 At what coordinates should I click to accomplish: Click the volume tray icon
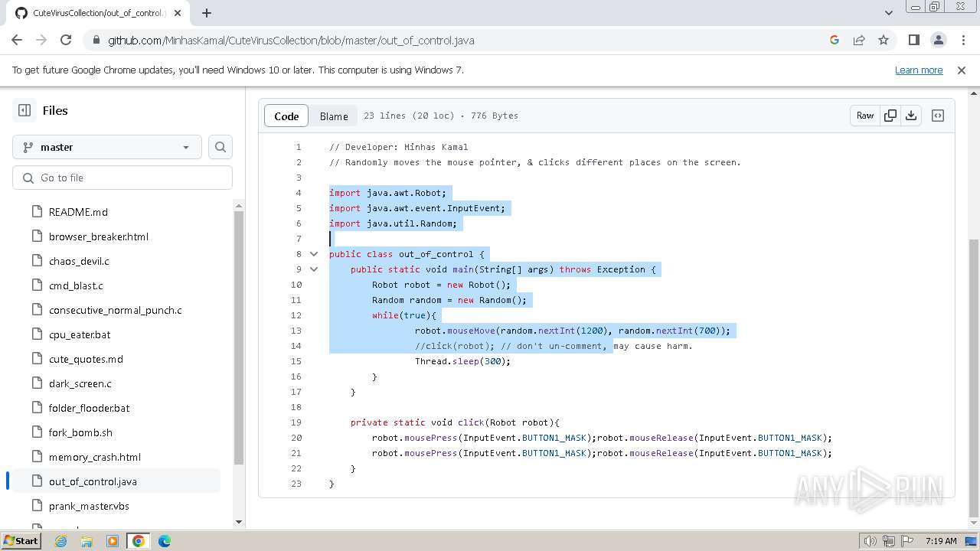pos(871,541)
